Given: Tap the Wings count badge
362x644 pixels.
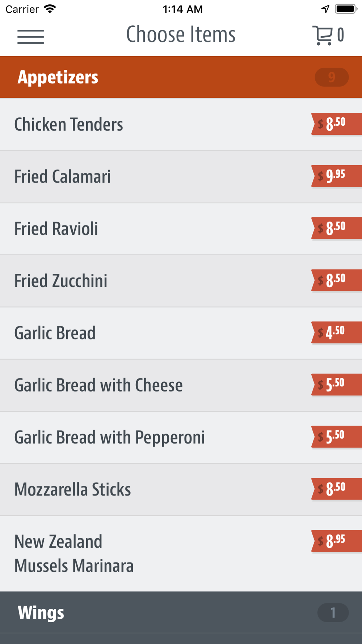Looking at the screenshot, I should (333, 612).
